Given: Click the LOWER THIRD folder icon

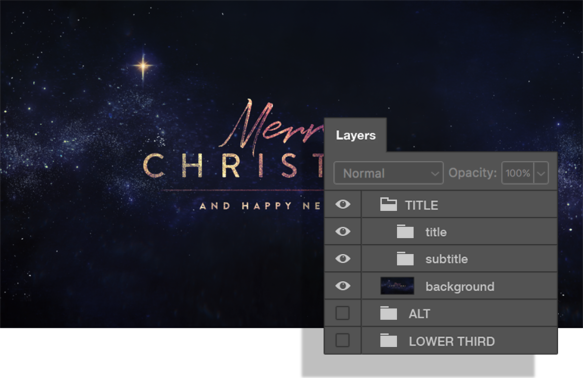Looking at the screenshot, I should point(389,340).
